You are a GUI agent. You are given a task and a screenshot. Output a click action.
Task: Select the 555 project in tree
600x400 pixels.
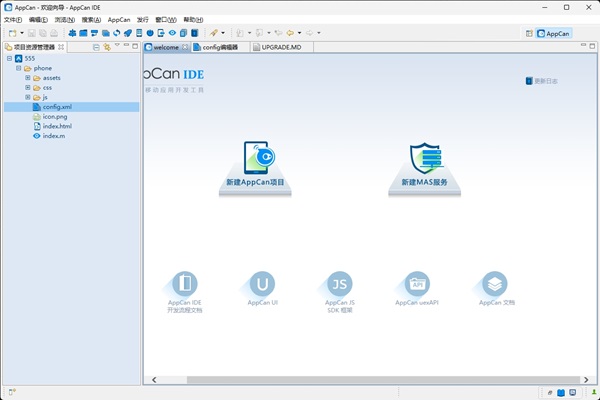coord(29,59)
